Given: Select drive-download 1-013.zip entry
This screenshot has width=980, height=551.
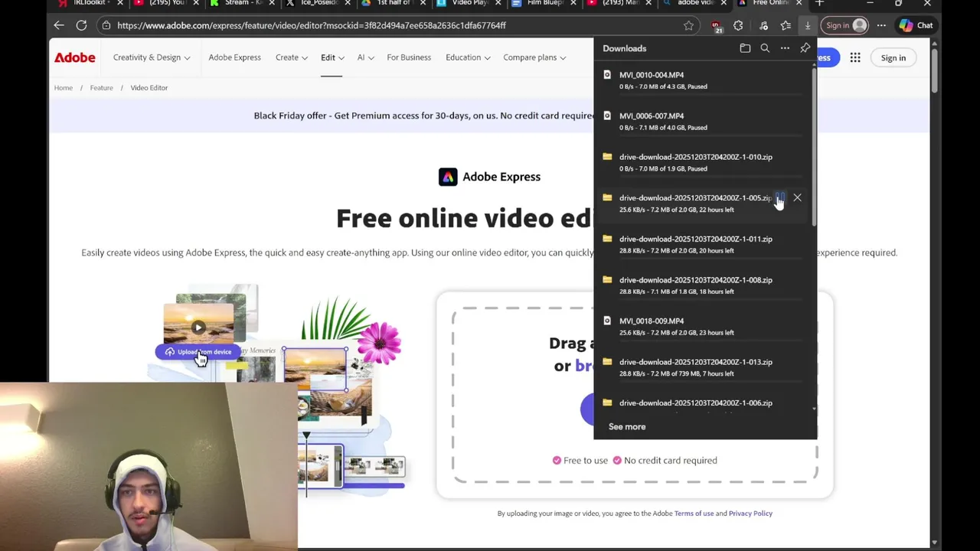Looking at the screenshot, I should click(x=702, y=367).
